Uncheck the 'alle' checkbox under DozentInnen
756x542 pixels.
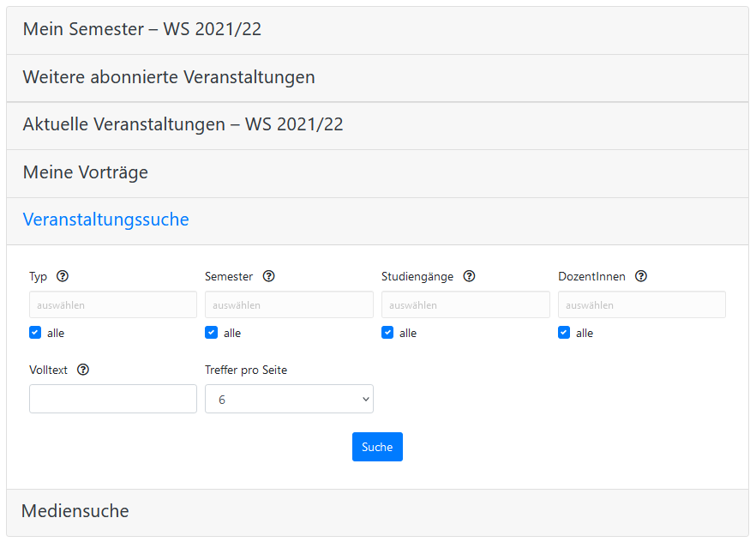564,333
